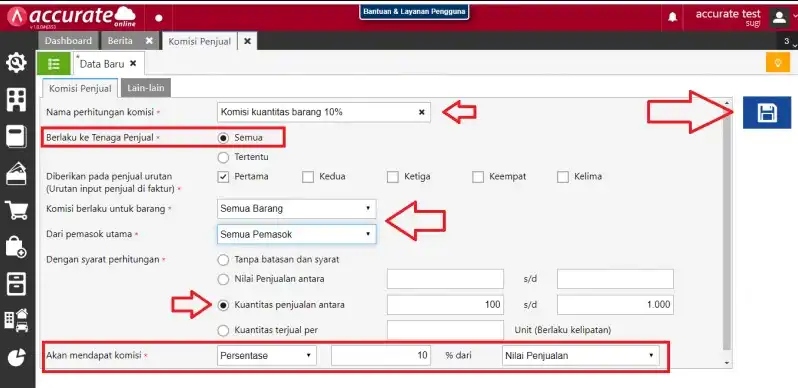Open the user profile avatar icon
Image resolution: width=798 pixels, height=388 pixels.
tap(779, 17)
